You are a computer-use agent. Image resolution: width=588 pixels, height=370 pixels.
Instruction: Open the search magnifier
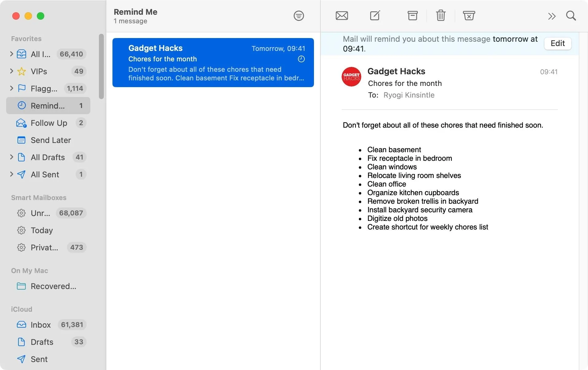pos(571,16)
